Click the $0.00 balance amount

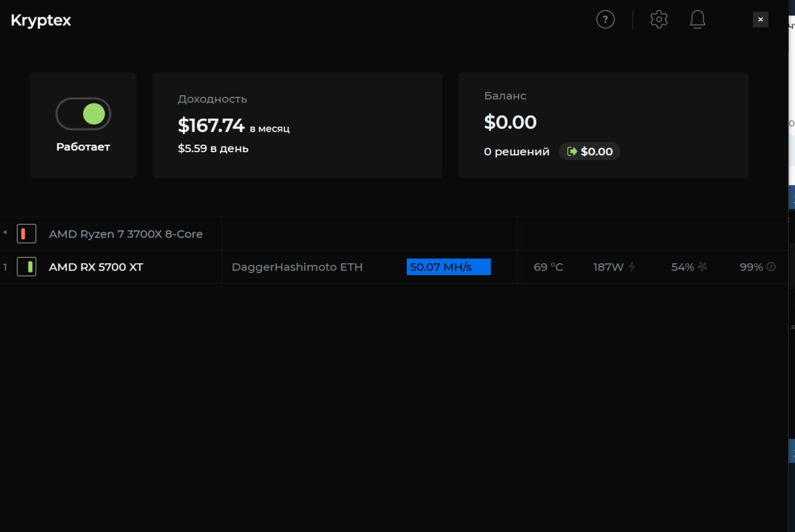coord(511,122)
